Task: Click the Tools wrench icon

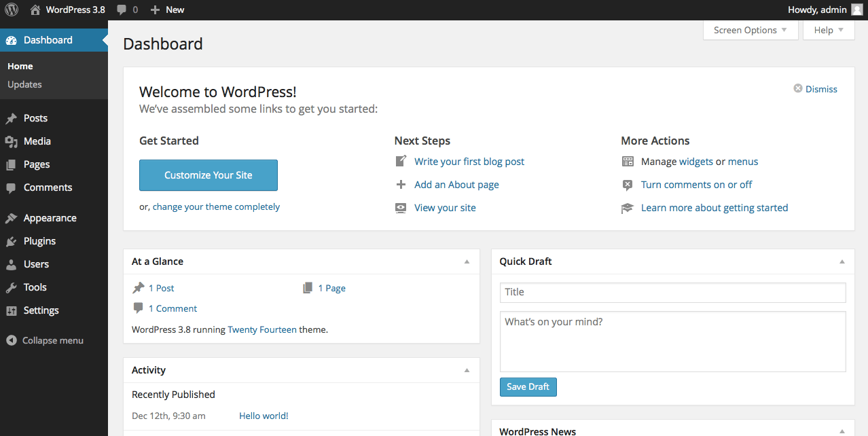Action: [x=11, y=287]
